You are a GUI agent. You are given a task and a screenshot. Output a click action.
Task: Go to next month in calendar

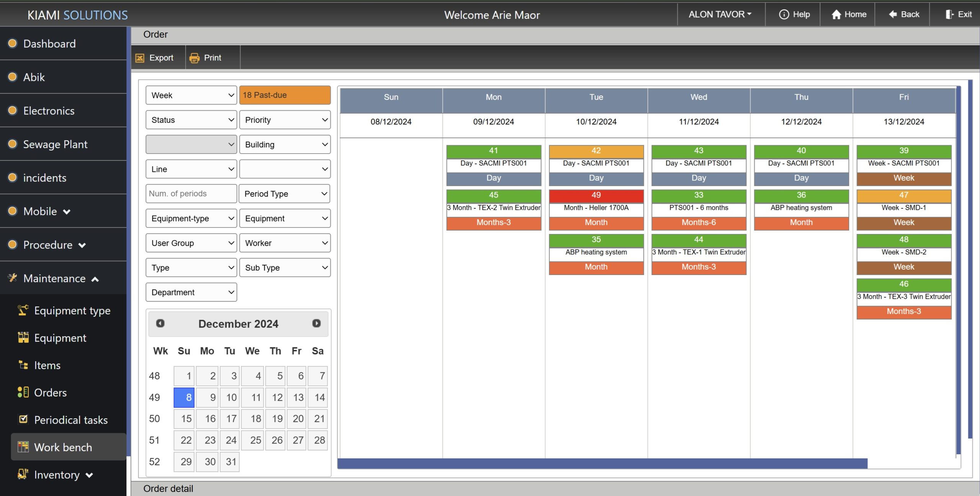pyautogui.click(x=316, y=323)
